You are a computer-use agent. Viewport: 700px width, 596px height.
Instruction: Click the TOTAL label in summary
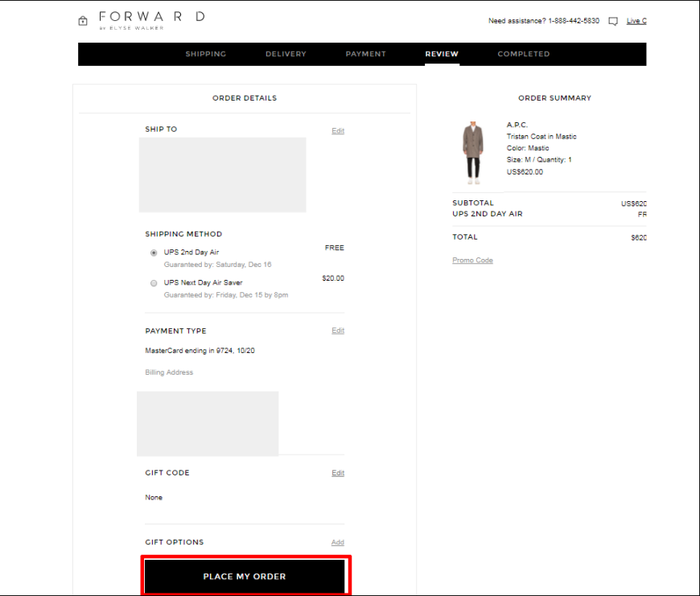465,237
